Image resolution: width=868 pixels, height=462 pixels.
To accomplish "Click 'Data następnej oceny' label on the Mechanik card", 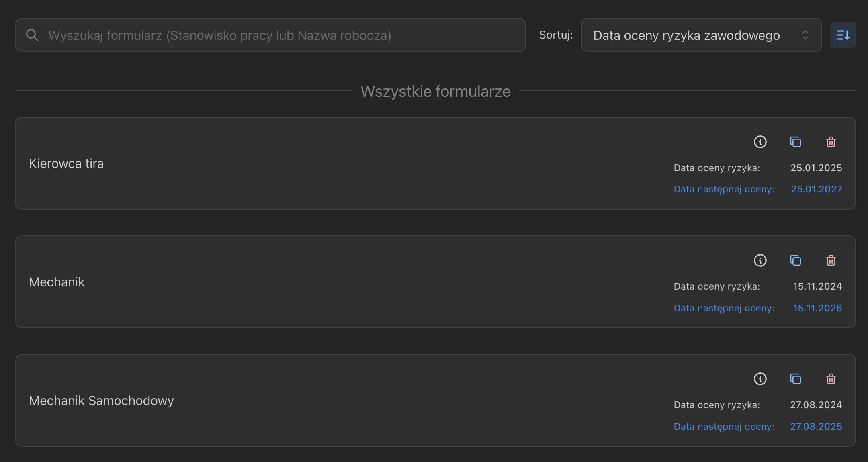I will (724, 308).
